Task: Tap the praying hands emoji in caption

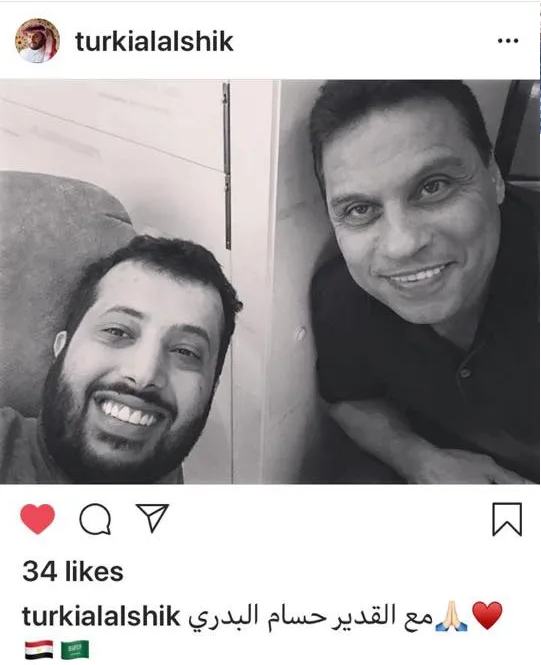Action: (451, 618)
